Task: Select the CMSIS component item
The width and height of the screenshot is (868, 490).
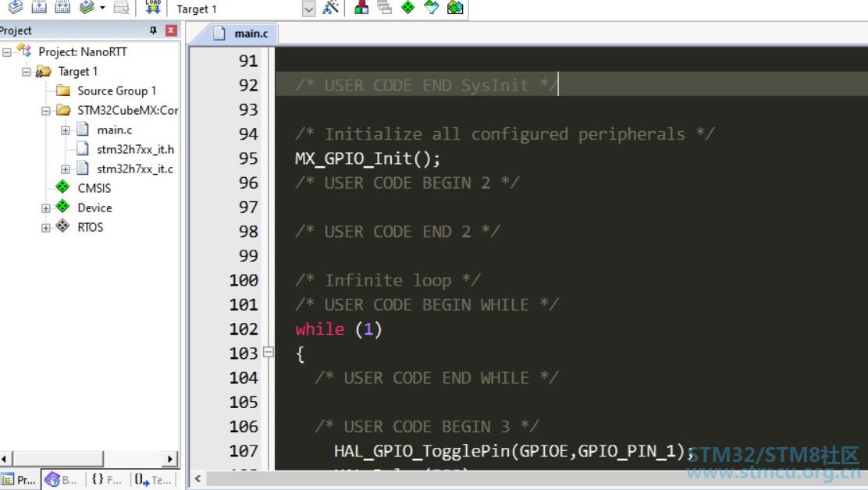Action: [94, 188]
